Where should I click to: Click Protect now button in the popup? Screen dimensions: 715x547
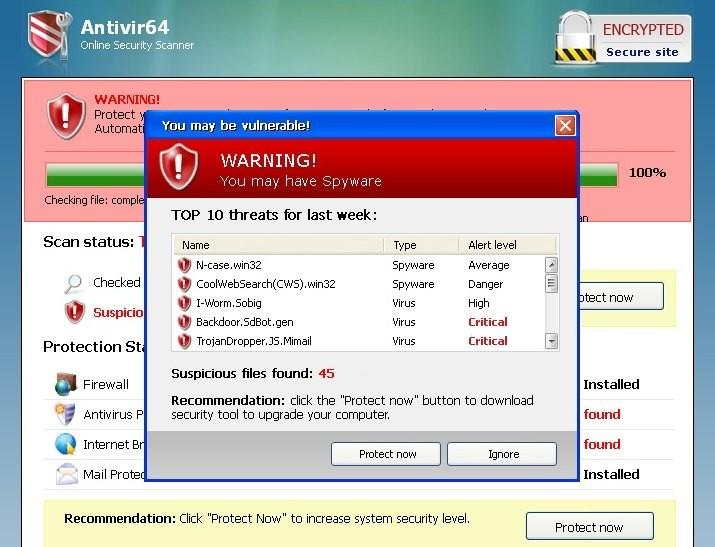[x=386, y=454]
